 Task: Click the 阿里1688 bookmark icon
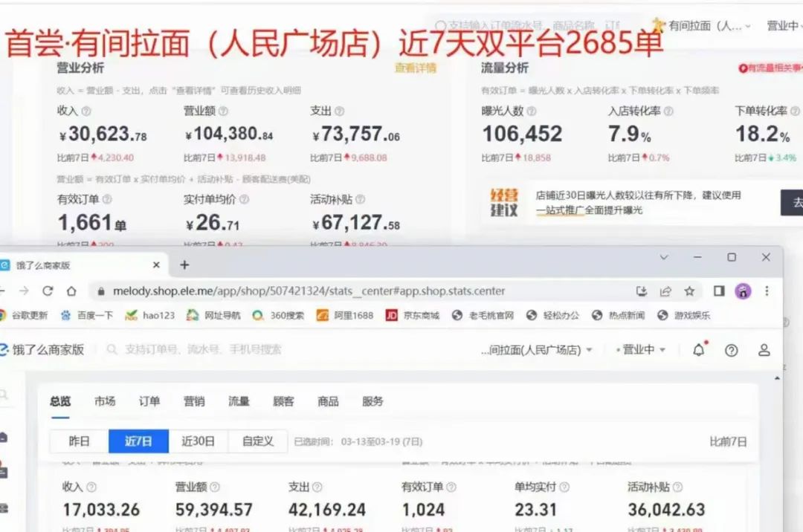pyautogui.click(x=322, y=315)
